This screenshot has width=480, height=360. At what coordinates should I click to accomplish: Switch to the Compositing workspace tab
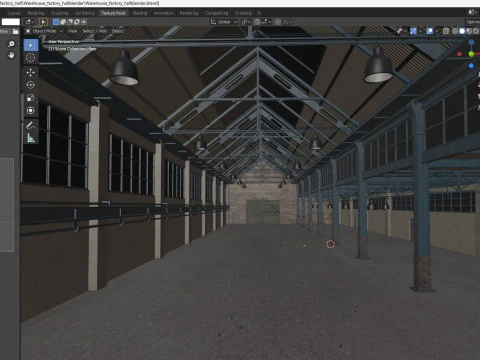click(217, 13)
